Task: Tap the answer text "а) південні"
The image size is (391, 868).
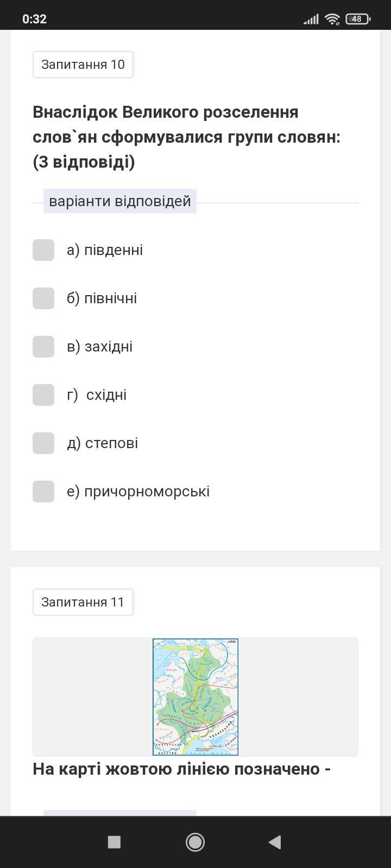Action: 105,250
